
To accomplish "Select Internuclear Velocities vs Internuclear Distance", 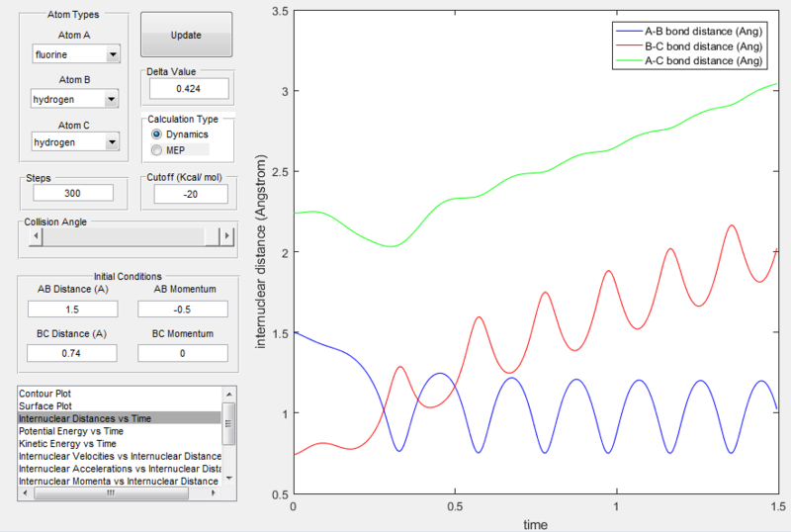I will [120, 456].
